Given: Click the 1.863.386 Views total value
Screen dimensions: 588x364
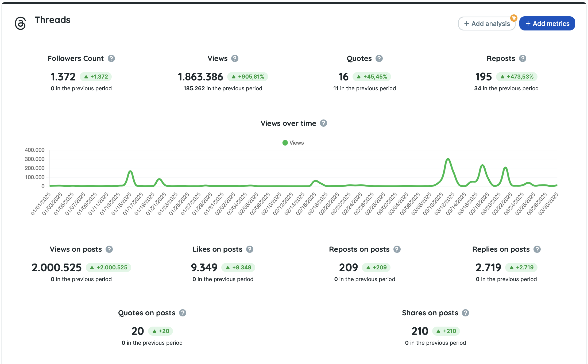Looking at the screenshot, I should coord(200,77).
